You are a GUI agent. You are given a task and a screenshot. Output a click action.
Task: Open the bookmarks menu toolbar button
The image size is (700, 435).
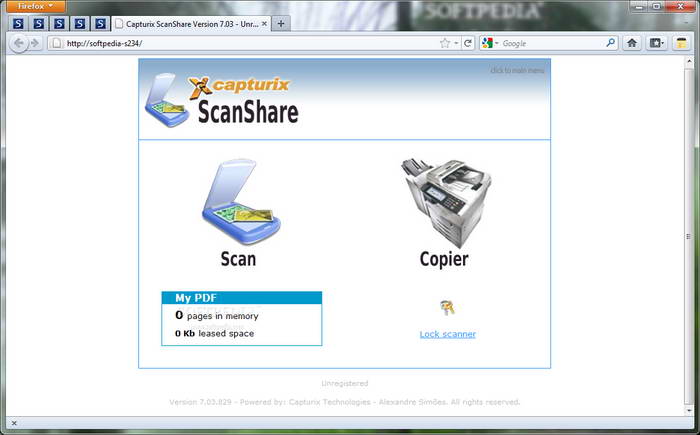click(x=656, y=43)
